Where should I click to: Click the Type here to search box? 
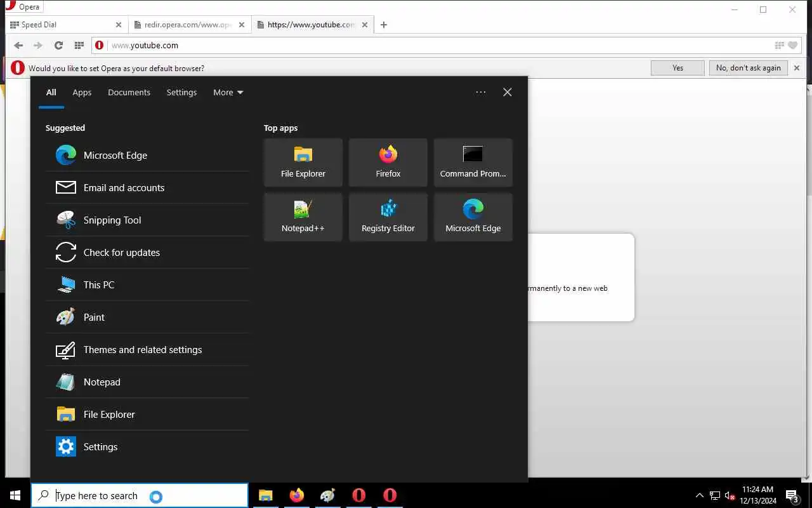pos(140,495)
